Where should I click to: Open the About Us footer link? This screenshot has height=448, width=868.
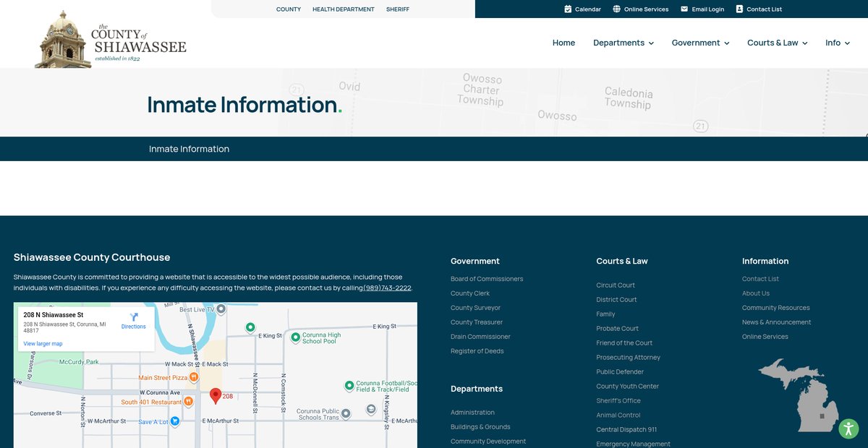[x=756, y=293]
